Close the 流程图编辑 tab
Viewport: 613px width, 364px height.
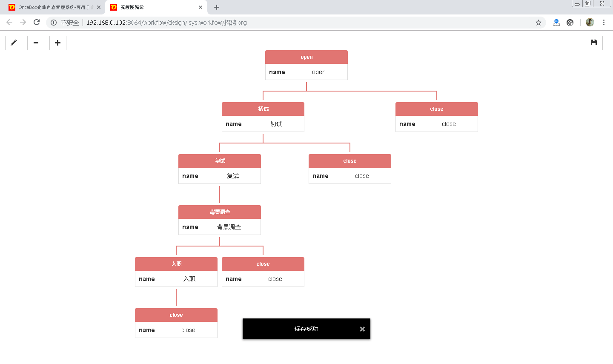(x=201, y=7)
